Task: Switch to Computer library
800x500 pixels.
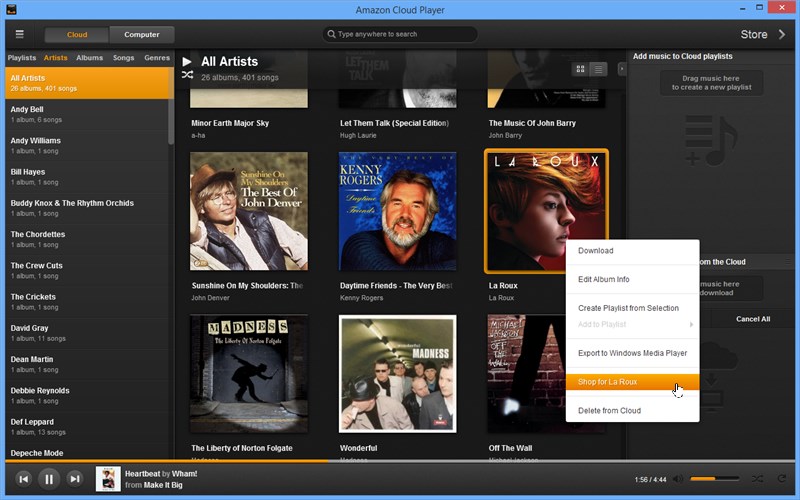Action: tap(141, 35)
